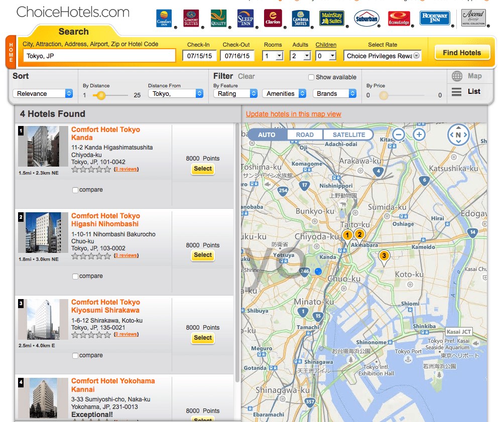Image resolution: width=504 pixels, height=422 pixels.
Task: Click the Clarion brand logo
Action: point(273,19)
